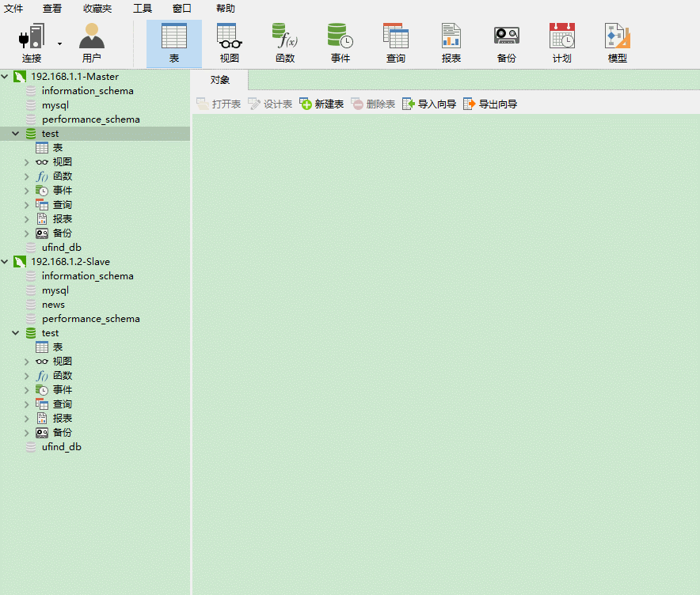Open the 函数 (Functions) panel
The image size is (700, 595).
point(284,43)
